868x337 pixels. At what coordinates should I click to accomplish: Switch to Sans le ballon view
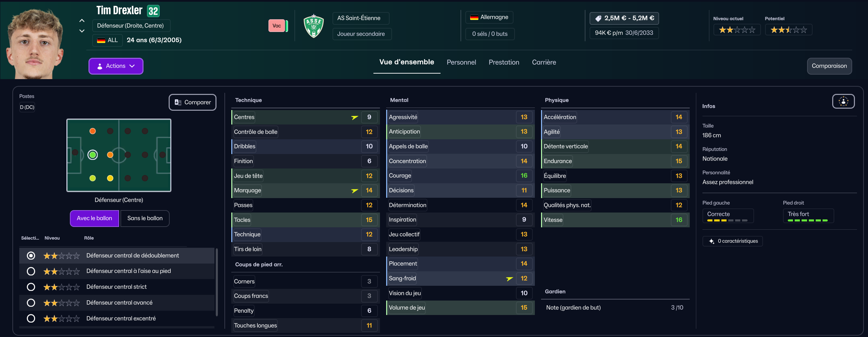(145, 218)
